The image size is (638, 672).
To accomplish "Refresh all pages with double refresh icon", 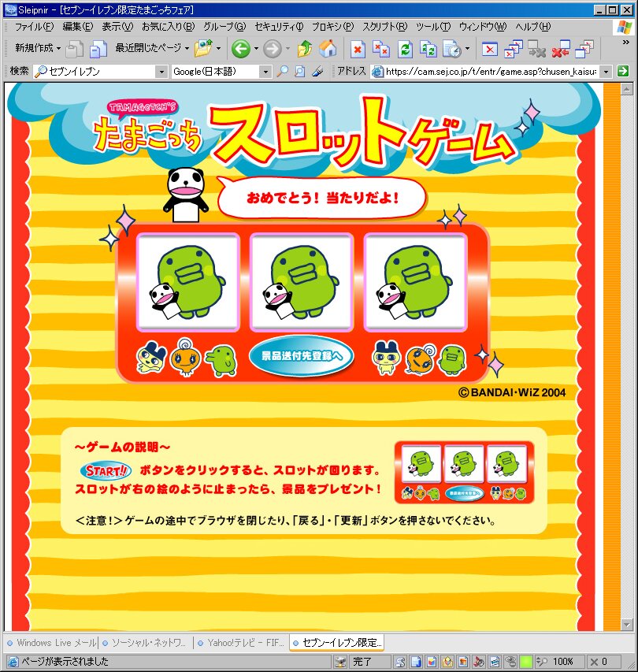I will coord(428,50).
